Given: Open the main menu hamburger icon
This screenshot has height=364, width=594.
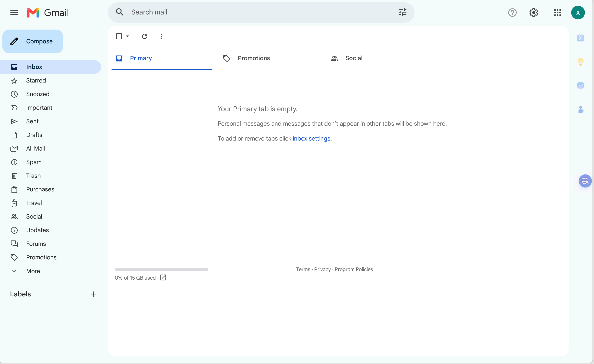Looking at the screenshot, I should [x=14, y=13].
